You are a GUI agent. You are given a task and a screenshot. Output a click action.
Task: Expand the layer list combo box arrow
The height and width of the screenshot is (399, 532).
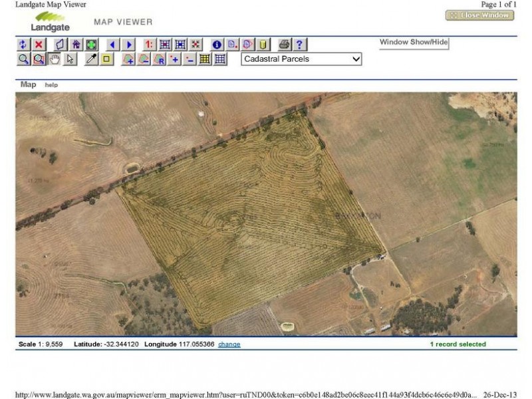coord(355,59)
